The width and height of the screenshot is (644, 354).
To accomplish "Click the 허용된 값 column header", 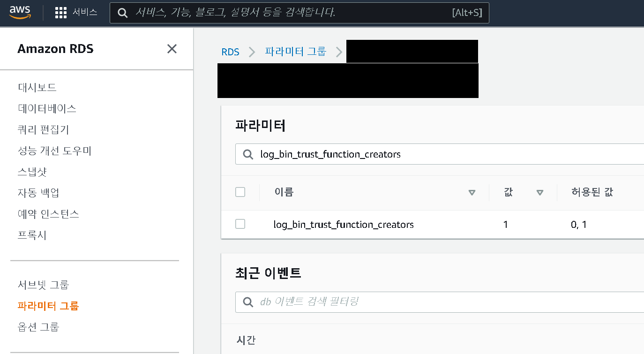I will [x=592, y=192].
